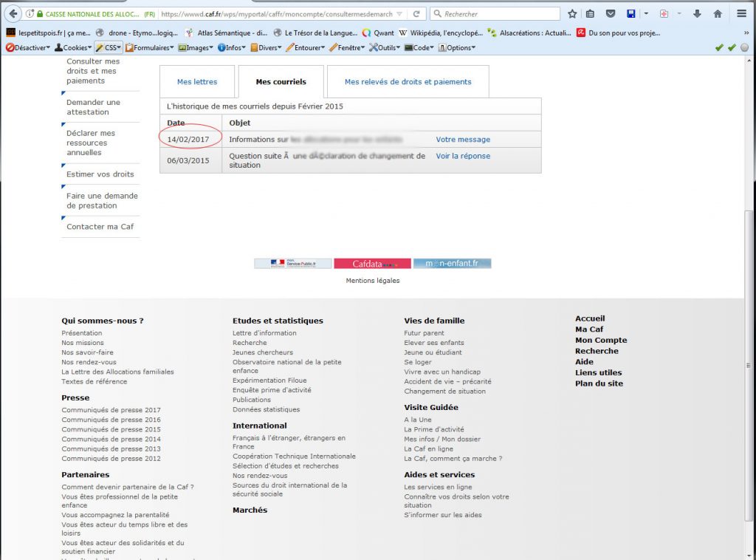Viewport: 756px width, 560px height.
Task: Open the Formulaires toolbar dropdown
Action: (x=150, y=47)
